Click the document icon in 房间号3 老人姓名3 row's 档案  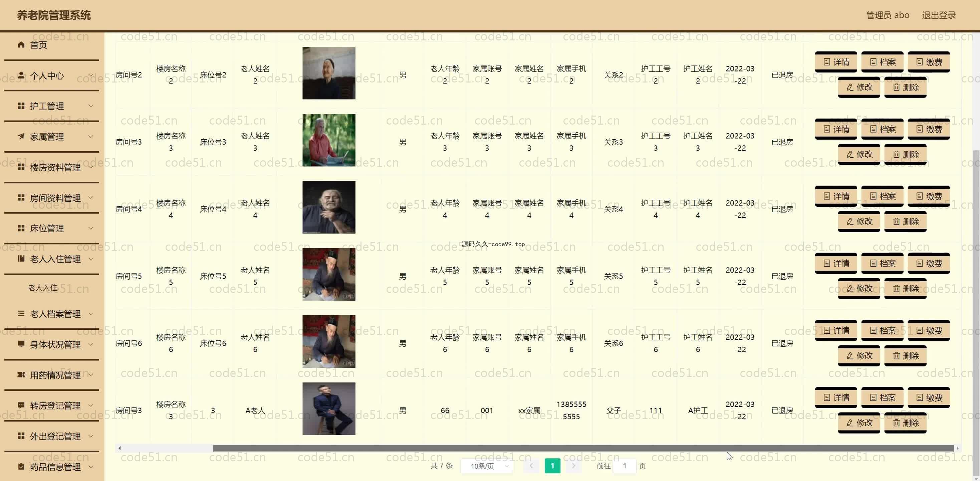[x=873, y=129]
